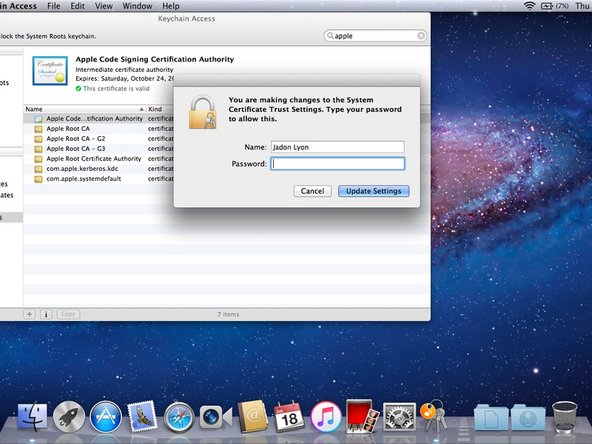Open the Documents folder stack in dock
The height and width of the screenshot is (444, 592).
pyautogui.click(x=491, y=417)
